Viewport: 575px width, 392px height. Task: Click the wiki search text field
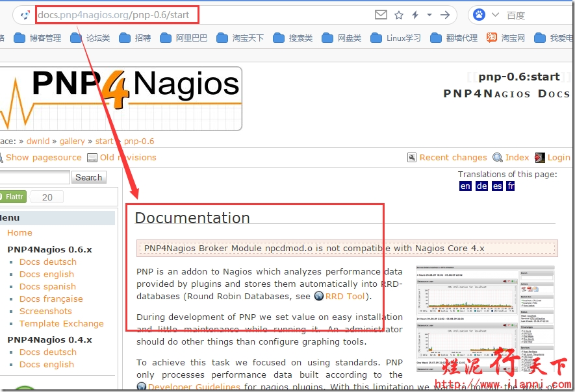coord(34,177)
